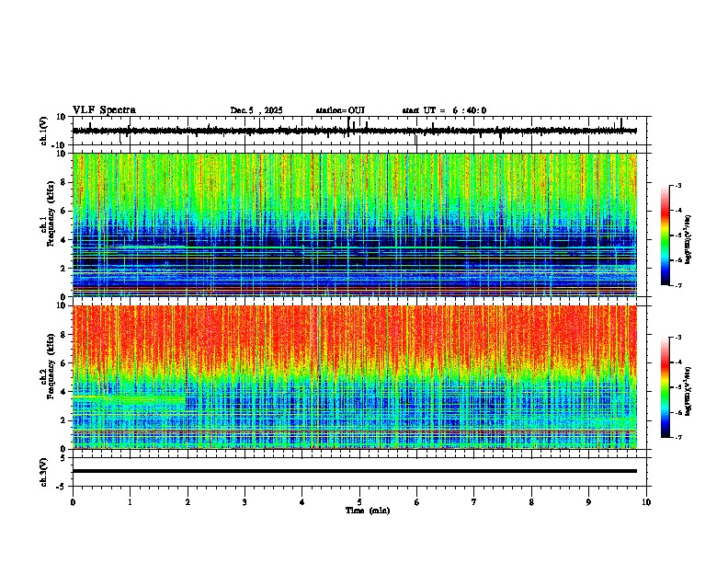Image resolution: width=728 pixels, height=563 pixels.
Task: Click the ch.1 'Frequency (kHz)' axis label
Action: coord(51,213)
